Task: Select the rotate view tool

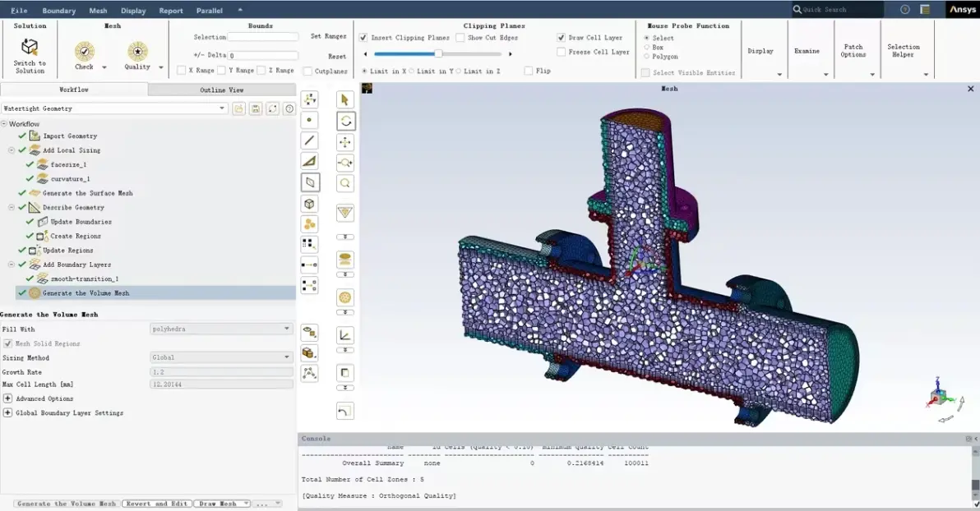Action: [x=345, y=122]
